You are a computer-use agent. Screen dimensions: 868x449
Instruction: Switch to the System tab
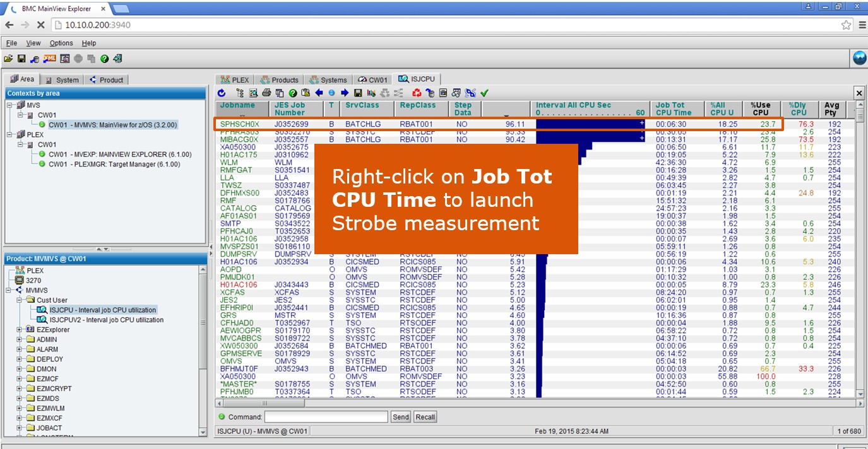62,80
